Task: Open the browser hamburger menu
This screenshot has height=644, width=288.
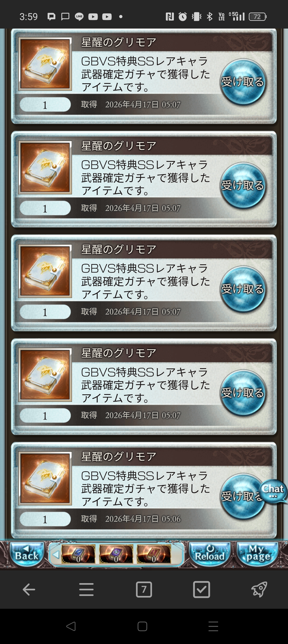Action: point(86,589)
